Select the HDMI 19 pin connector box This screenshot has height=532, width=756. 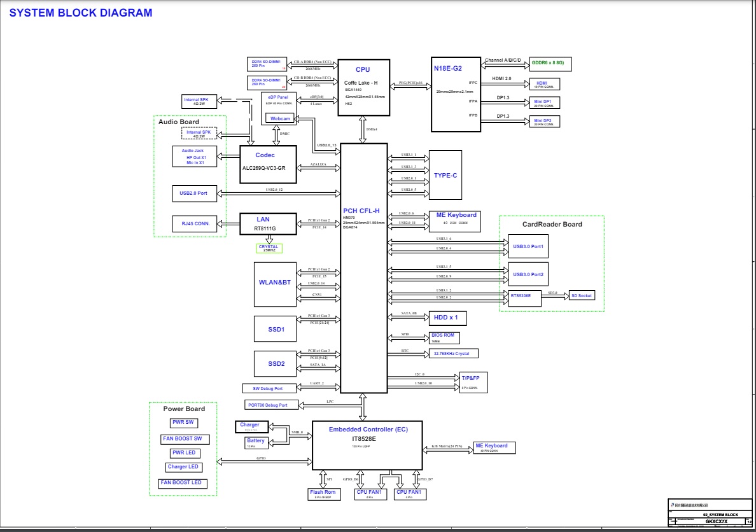coord(544,85)
